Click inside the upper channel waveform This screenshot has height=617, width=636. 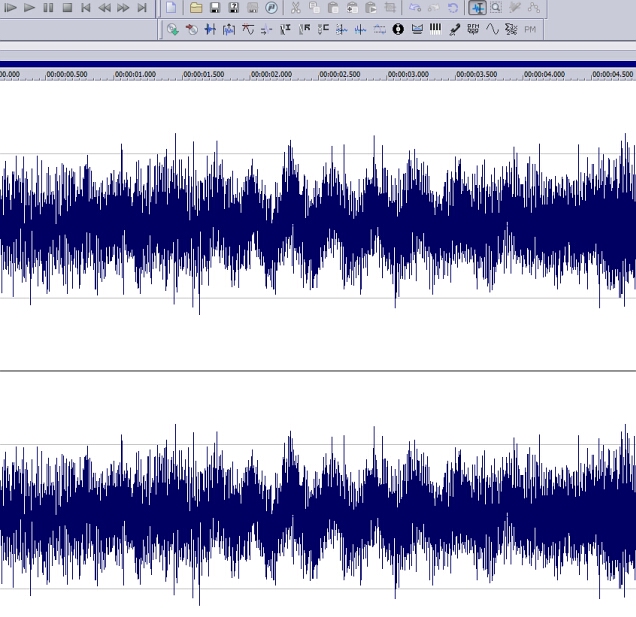tap(318, 226)
